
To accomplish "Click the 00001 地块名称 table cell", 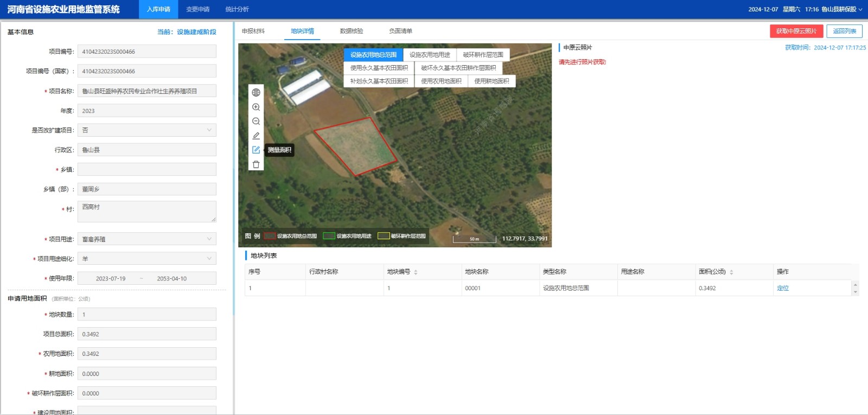I will coord(500,288).
